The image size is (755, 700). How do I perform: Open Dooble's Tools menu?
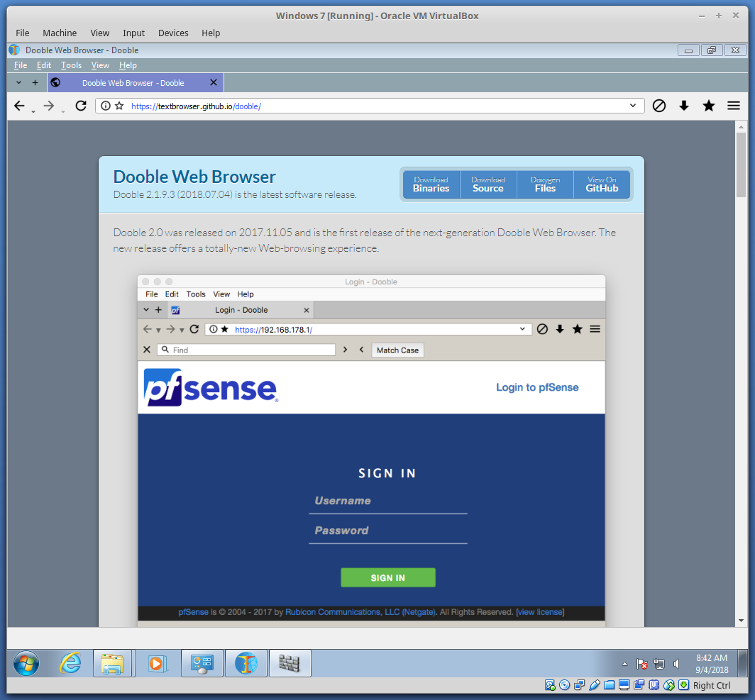[x=71, y=65]
